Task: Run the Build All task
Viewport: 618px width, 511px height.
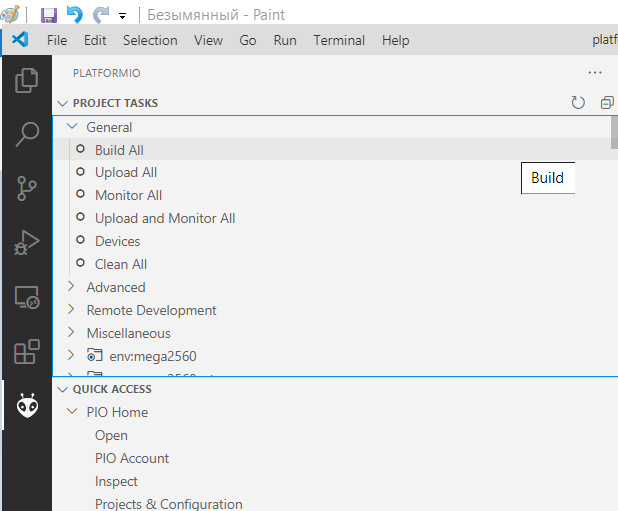Action: [119, 150]
